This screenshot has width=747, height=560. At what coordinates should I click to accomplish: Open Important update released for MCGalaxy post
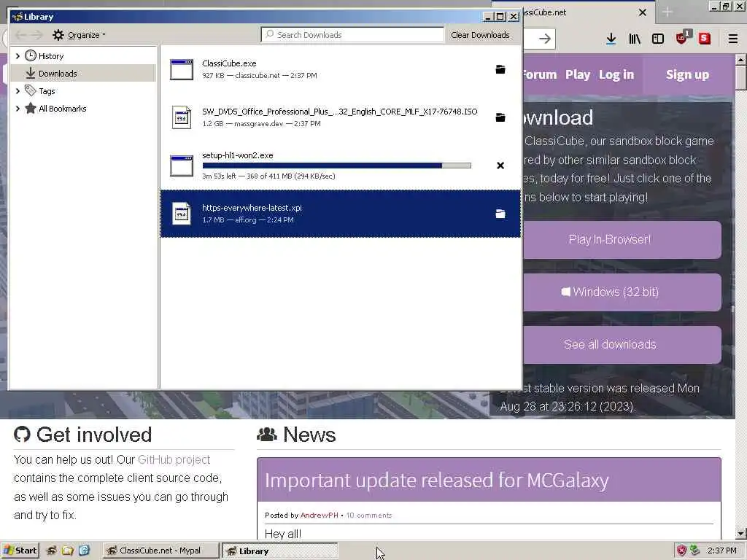pyautogui.click(x=436, y=480)
